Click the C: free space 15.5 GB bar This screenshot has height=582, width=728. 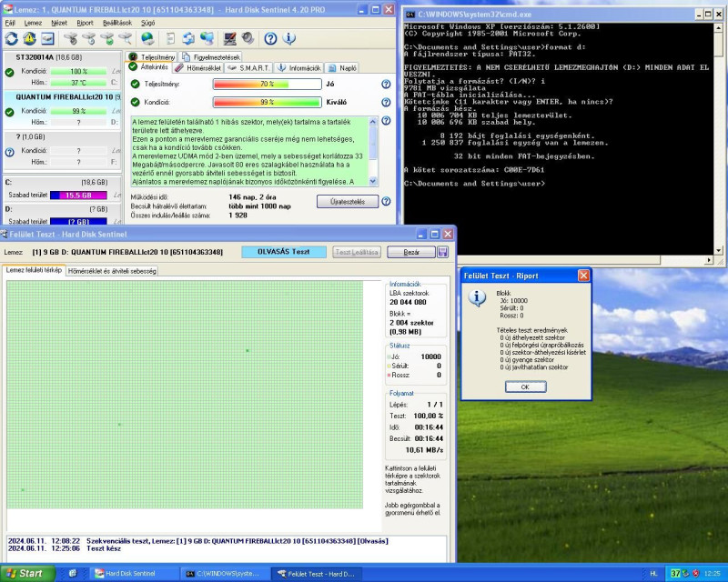78,196
